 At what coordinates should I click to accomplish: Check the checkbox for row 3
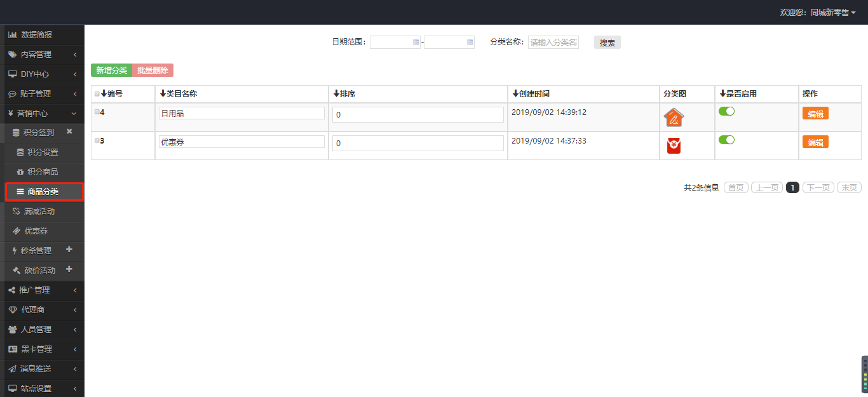97,140
